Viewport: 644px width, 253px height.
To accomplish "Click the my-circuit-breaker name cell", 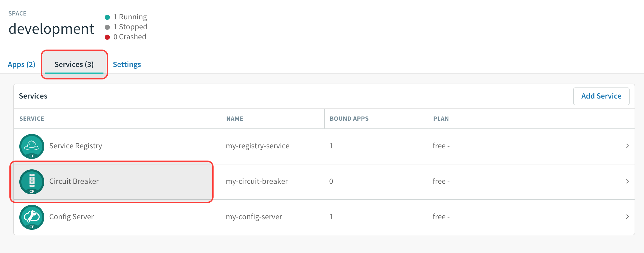I will click(257, 181).
